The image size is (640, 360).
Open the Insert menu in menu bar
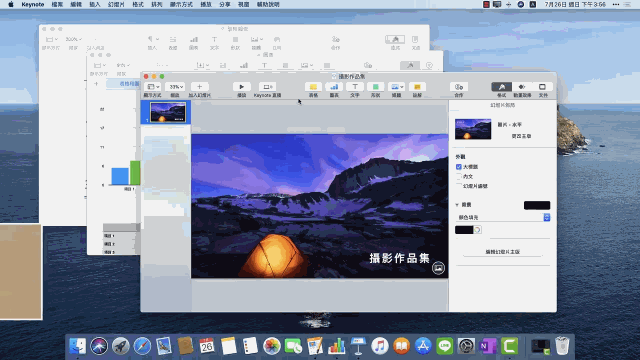[95, 4]
